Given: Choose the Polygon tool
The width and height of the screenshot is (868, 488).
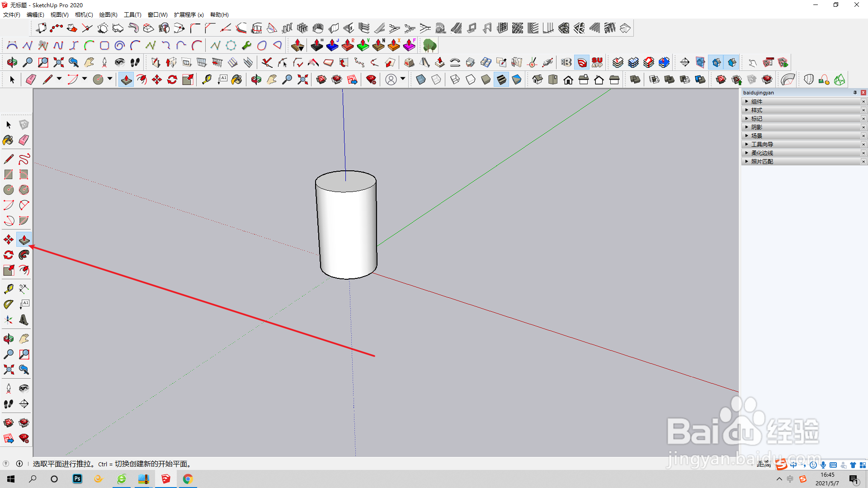Looking at the screenshot, I should pos(24,190).
